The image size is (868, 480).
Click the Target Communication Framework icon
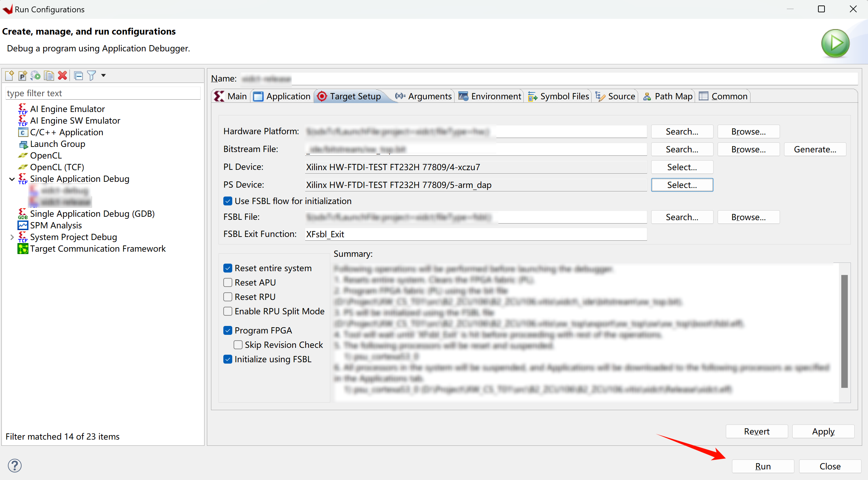[x=22, y=248]
